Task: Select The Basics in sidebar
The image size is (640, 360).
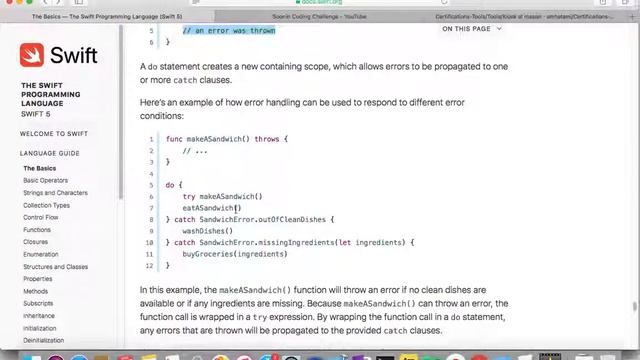Action: (40, 168)
